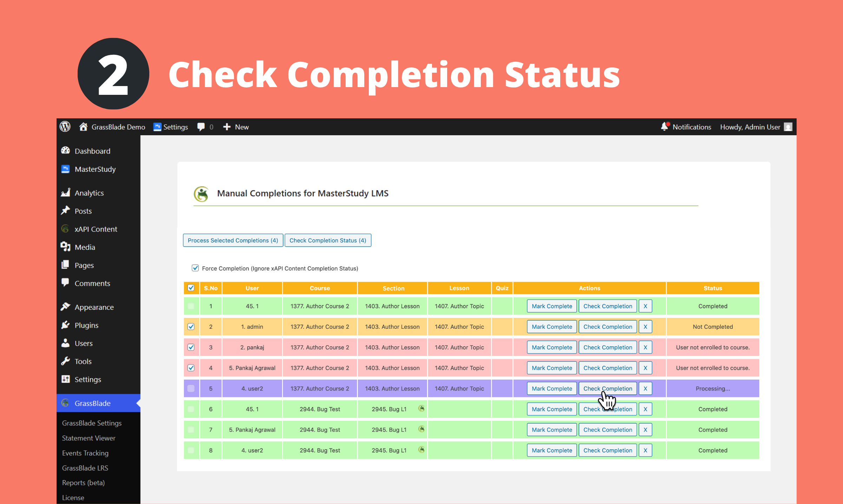Expand the Tools sidebar menu
The width and height of the screenshot is (843, 504).
pyautogui.click(x=83, y=361)
